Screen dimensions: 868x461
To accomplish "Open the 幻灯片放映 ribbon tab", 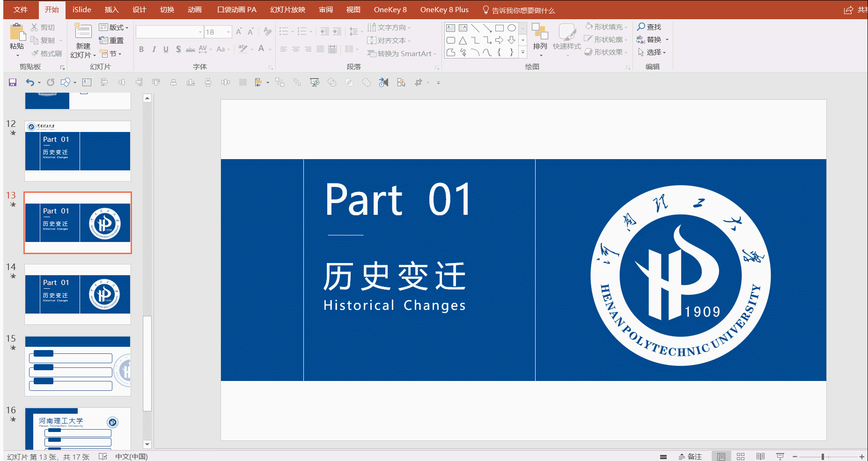I will tap(287, 9).
